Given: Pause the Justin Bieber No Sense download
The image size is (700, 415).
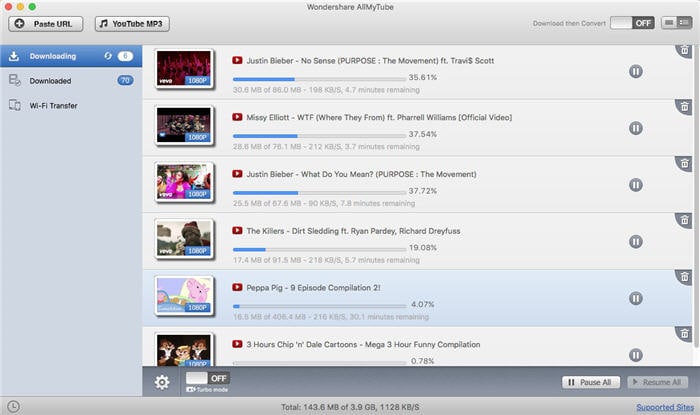Looking at the screenshot, I should tap(636, 71).
